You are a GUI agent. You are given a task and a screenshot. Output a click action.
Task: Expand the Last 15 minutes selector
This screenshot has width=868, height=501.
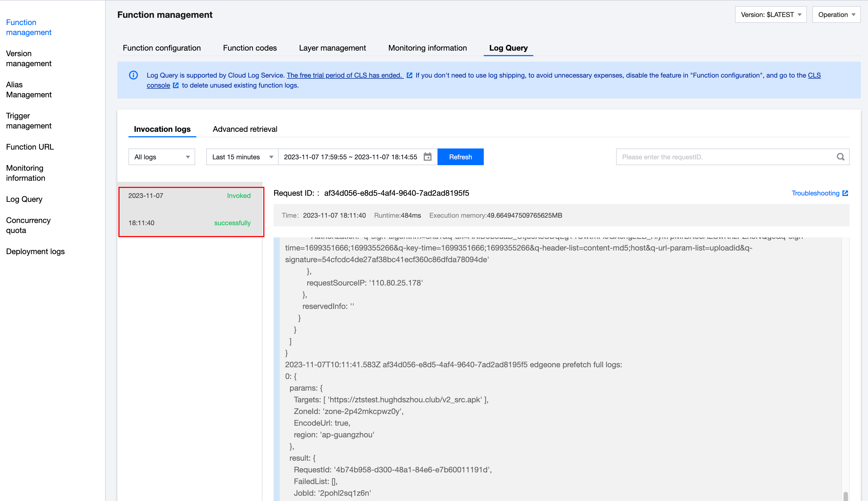(x=242, y=157)
